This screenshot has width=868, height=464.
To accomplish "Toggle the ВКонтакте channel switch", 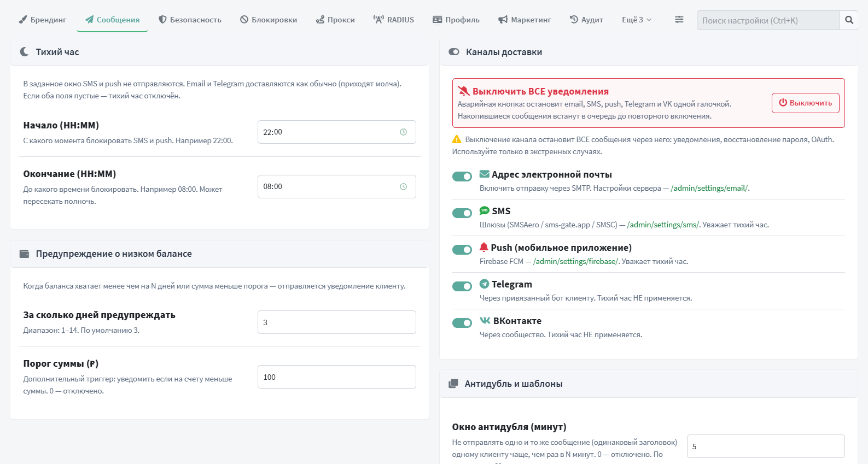I will click(x=462, y=323).
